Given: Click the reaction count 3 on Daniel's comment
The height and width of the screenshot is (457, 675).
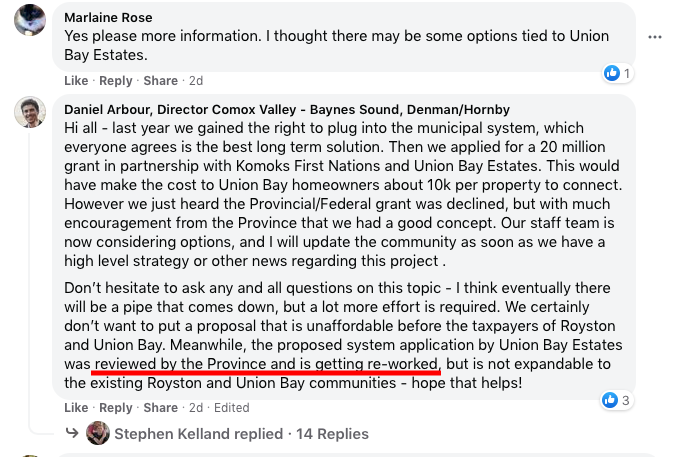Looking at the screenshot, I should (627, 401).
